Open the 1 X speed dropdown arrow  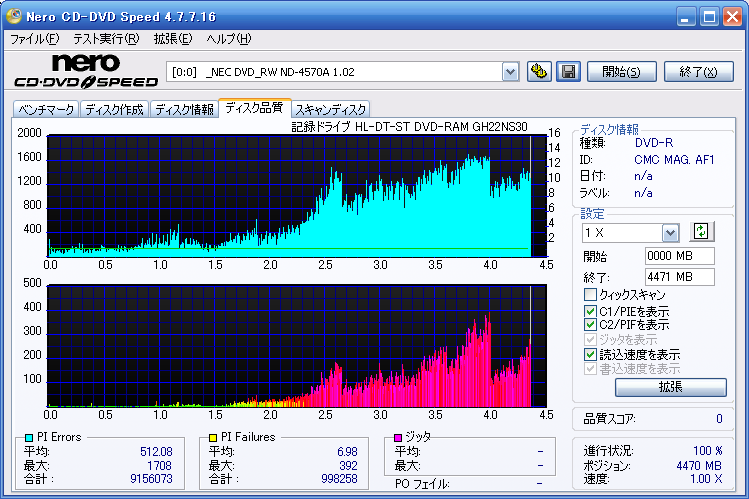670,233
